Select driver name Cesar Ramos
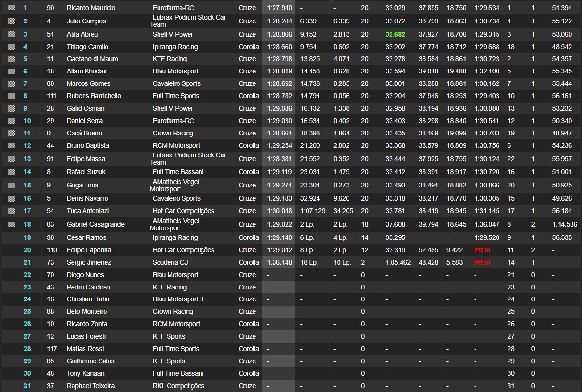 (x=86, y=237)
